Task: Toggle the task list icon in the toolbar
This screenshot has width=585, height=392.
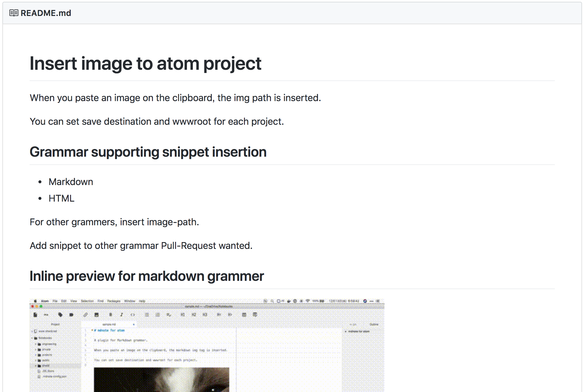Action: [169, 315]
